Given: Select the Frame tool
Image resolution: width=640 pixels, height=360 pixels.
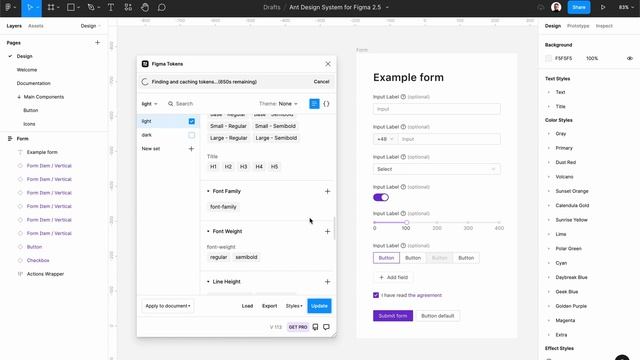Looking at the screenshot, I should (51, 7).
